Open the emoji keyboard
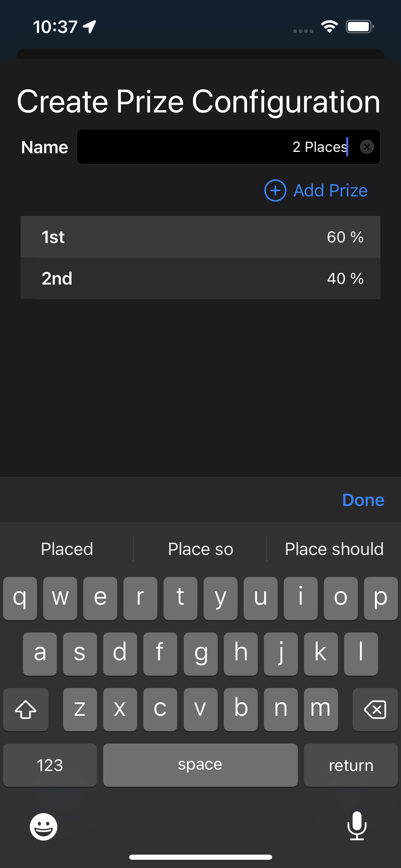This screenshot has height=868, width=401. pyautogui.click(x=44, y=827)
